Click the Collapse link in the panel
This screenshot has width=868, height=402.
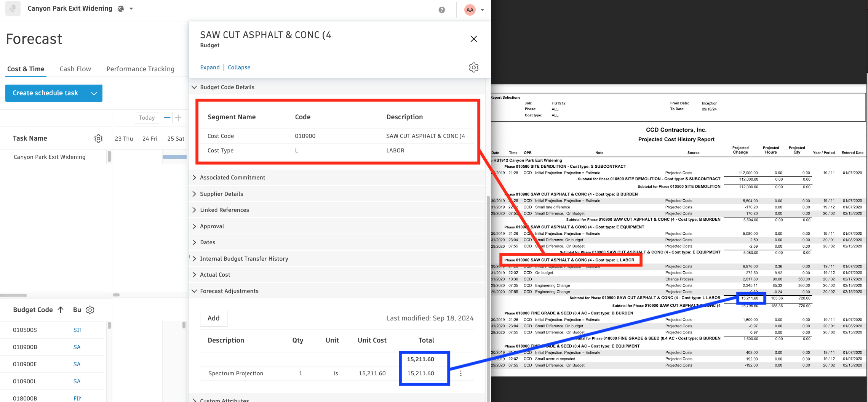coord(239,67)
